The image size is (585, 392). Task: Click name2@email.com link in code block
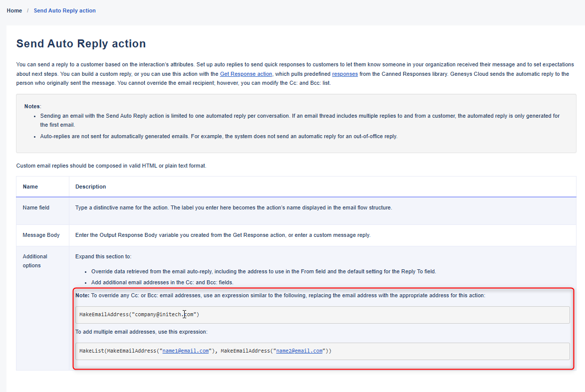pyautogui.click(x=299, y=351)
